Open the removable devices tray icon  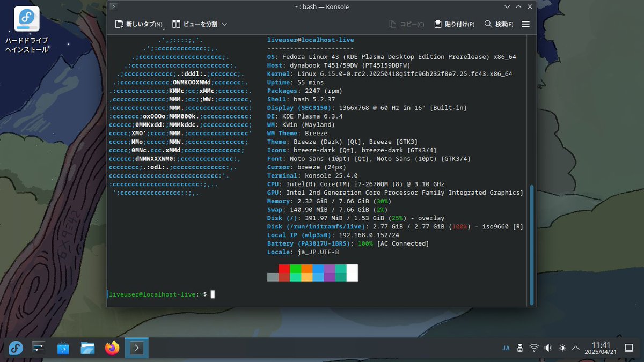(x=519, y=348)
